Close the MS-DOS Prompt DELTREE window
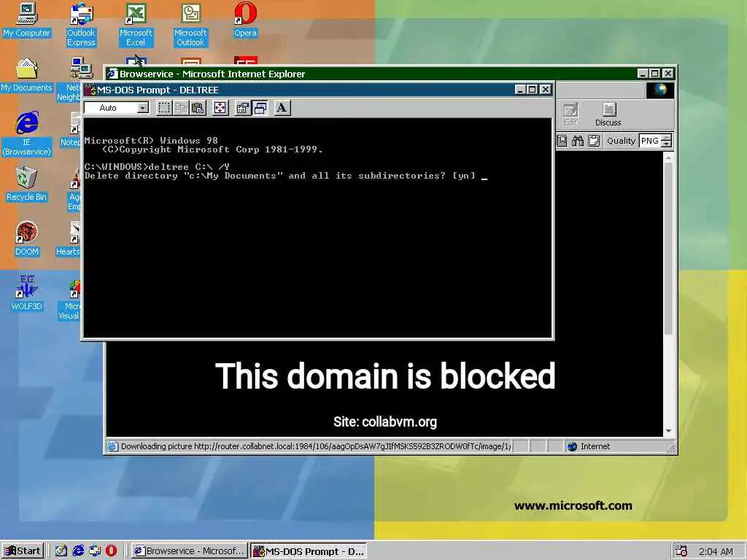Image resolution: width=747 pixels, height=560 pixels. click(546, 90)
